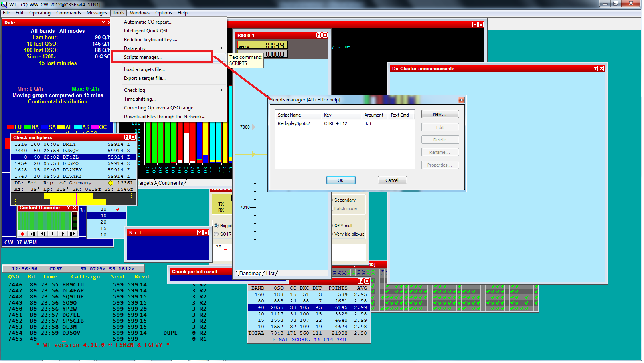Image resolution: width=644 pixels, height=363 pixels.
Task: Open the Windows menu in menu bar
Action: [140, 13]
